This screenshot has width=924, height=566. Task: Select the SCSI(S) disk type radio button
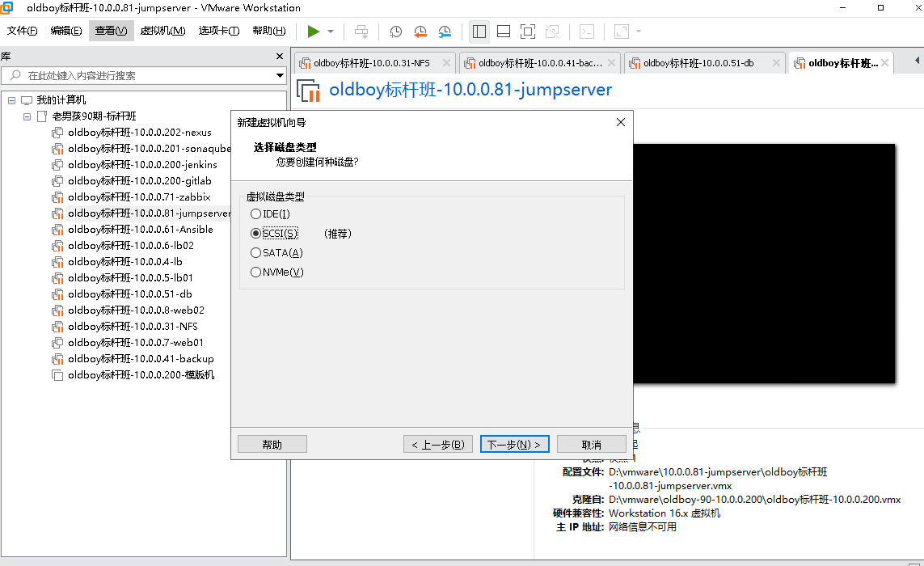click(255, 234)
